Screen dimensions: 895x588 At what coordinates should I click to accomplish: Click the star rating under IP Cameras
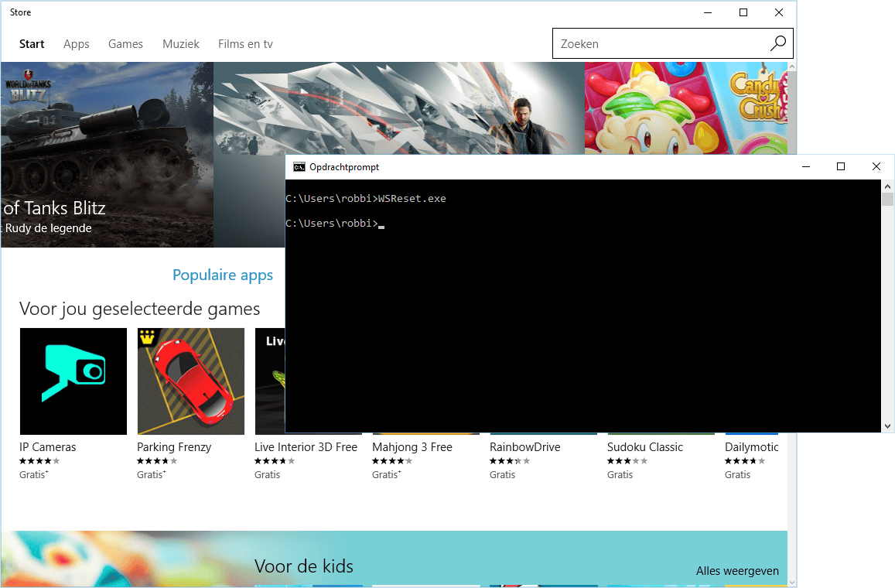coord(39,460)
